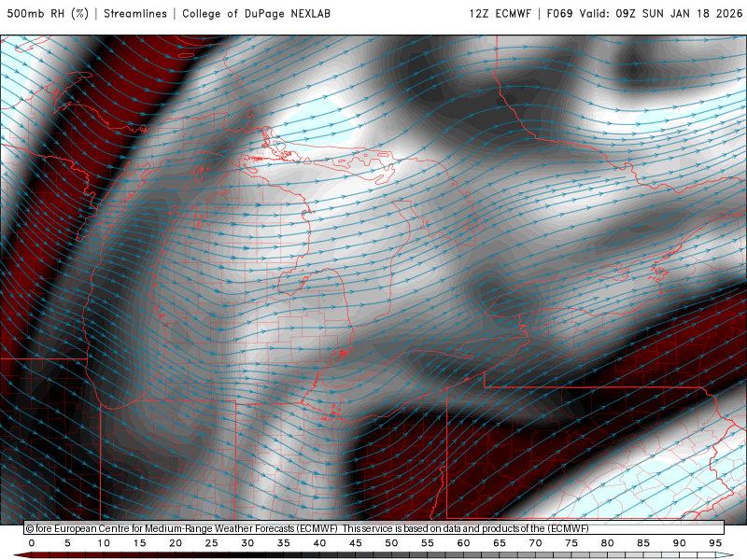
Task: Click the "95" colorbar scale label
Action: 715,543
